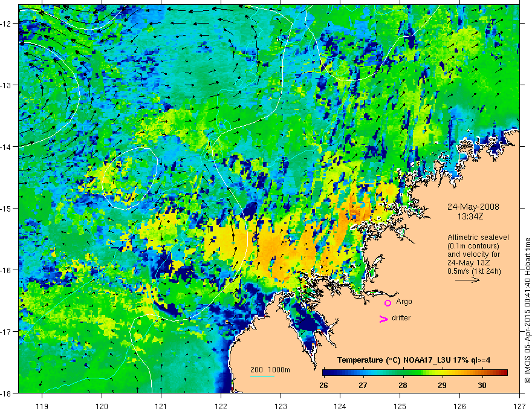
Task: Click the 0.5m/s velocity scale arrow
Action: 467,280
